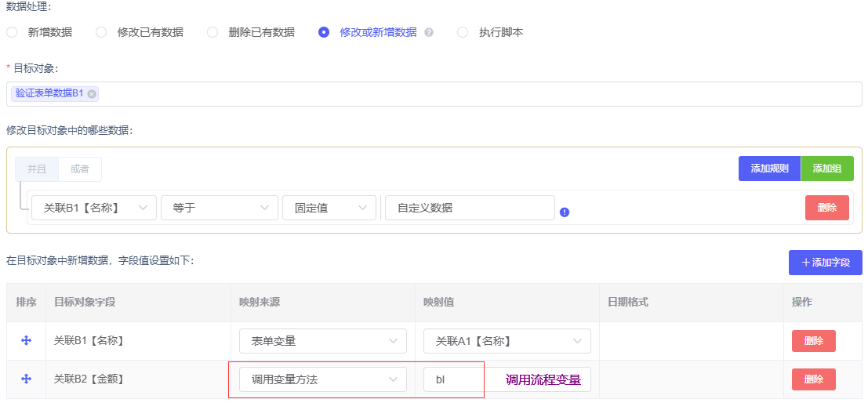
Task: Open the 固定值 value type dropdown
Action: pyautogui.click(x=329, y=208)
